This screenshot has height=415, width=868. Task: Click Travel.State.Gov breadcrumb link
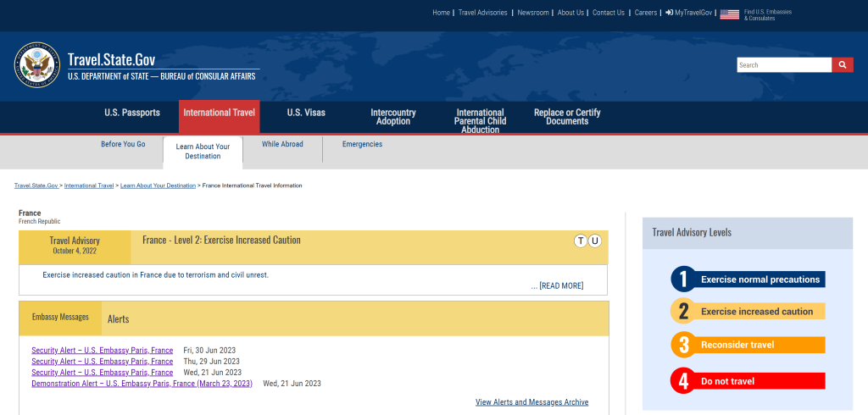36,186
